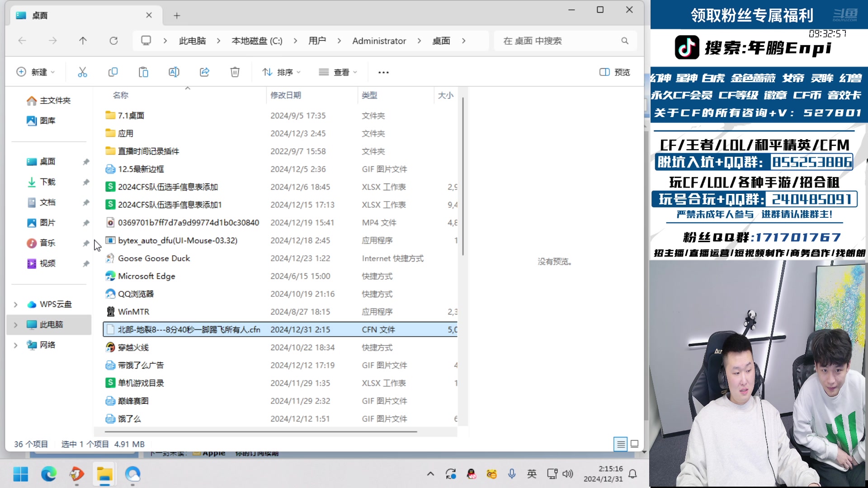This screenshot has height=488, width=868.
Task: Select 穿越火线 shortcut
Action: click(x=280, y=347)
